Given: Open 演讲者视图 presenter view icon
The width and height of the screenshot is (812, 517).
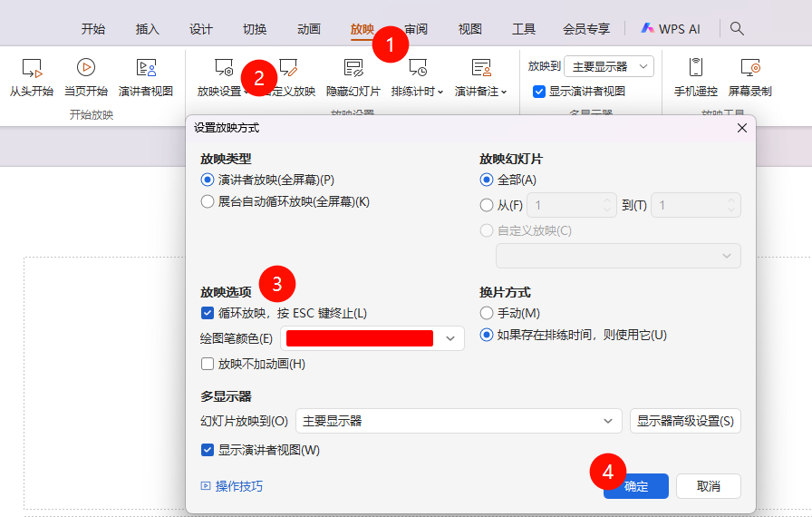Looking at the screenshot, I should click(146, 68).
